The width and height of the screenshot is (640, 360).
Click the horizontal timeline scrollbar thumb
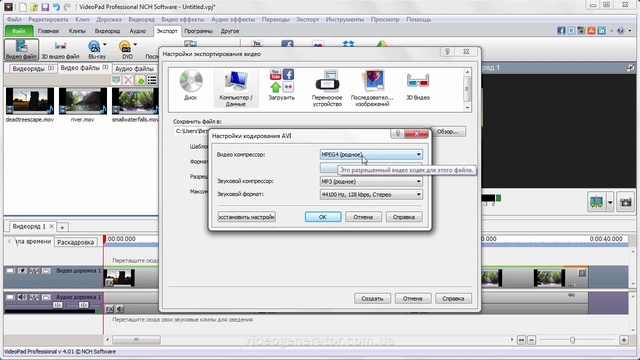click(136, 340)
